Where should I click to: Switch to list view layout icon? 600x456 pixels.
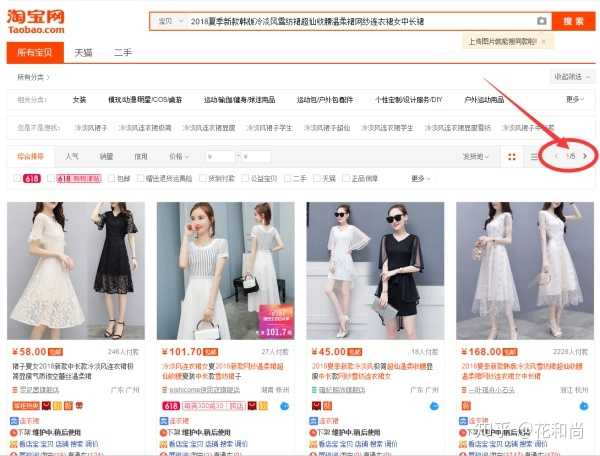tap(534, 157)
